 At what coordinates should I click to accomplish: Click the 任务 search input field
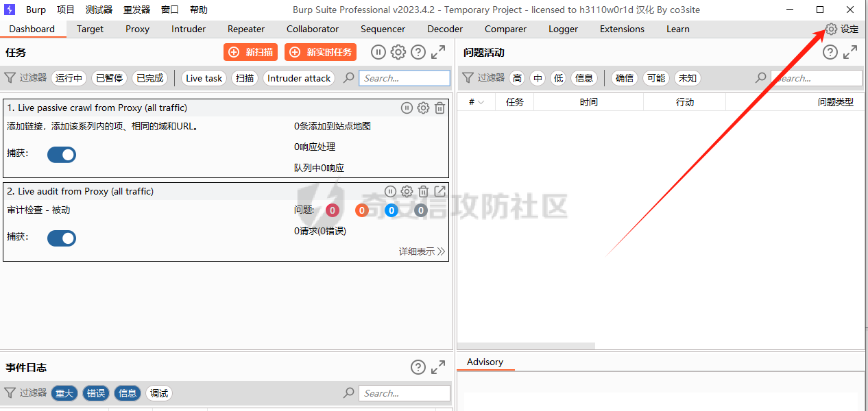click(405, 78)
